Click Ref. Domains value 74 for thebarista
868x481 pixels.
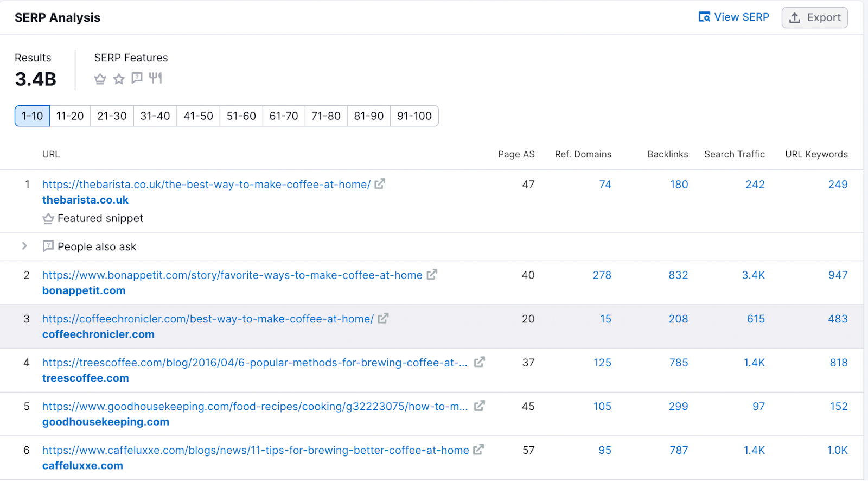pos(605,185)
